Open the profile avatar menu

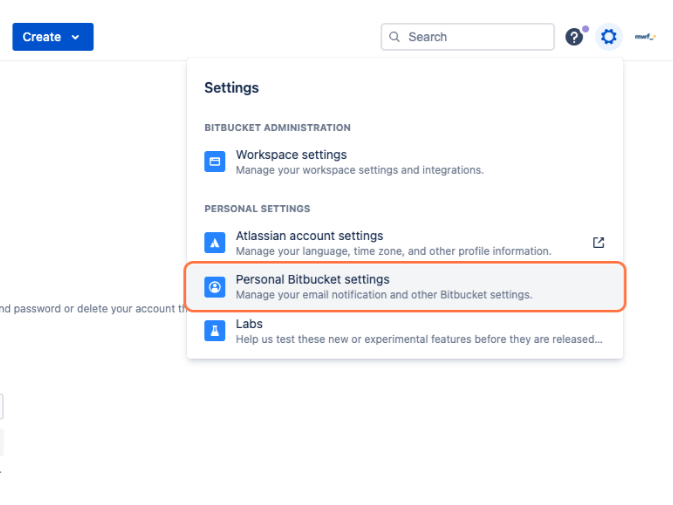(x=645, y=37)
